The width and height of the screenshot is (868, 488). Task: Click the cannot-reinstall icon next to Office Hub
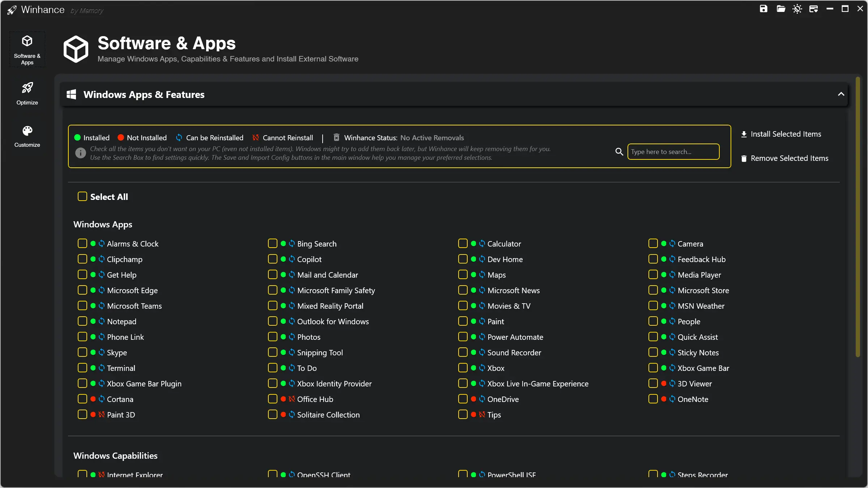point(292,399)
